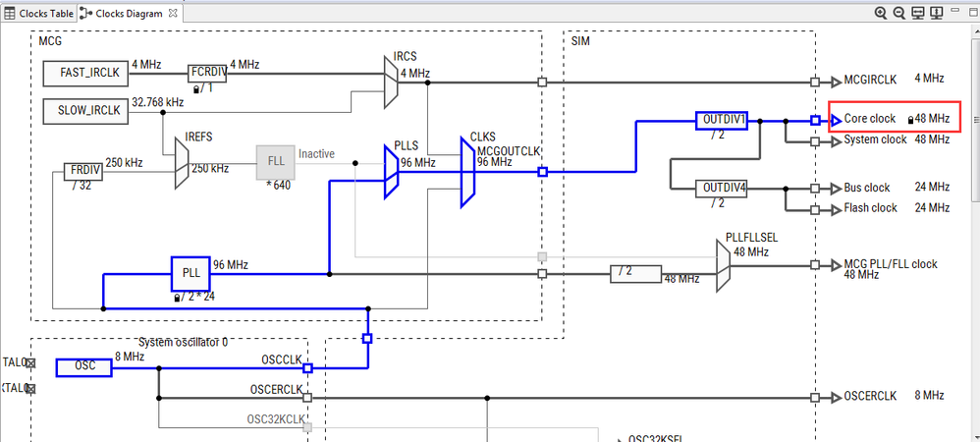The height and width of the screenshot is (442, 980).
Task: Click the CLKS multiplexer
Action: tap(467, 172)
